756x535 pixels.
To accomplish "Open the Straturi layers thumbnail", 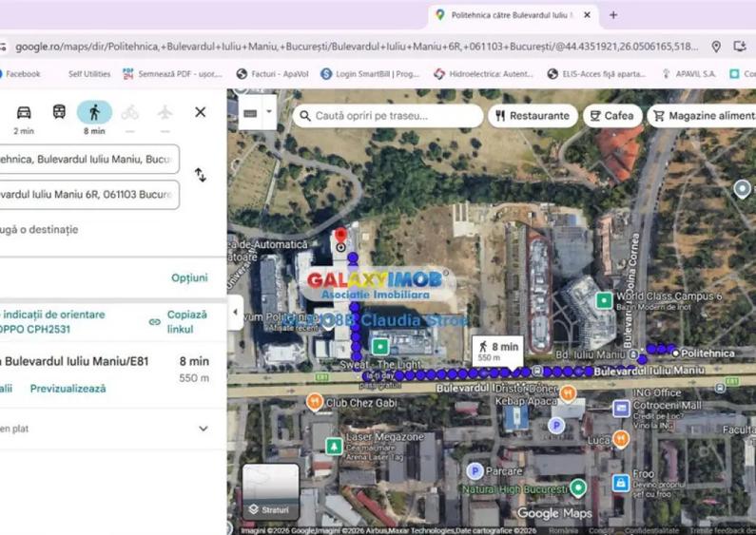I will coord(271,492).
